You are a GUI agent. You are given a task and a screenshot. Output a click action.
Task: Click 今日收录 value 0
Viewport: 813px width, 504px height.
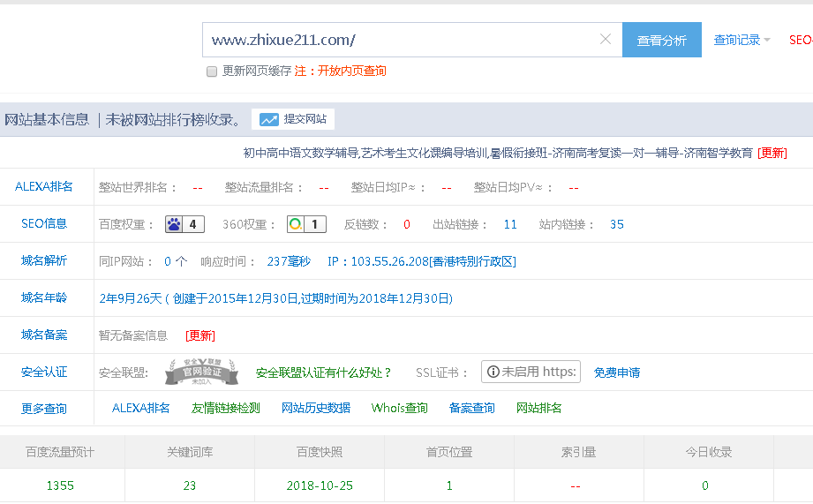[705, 485]
